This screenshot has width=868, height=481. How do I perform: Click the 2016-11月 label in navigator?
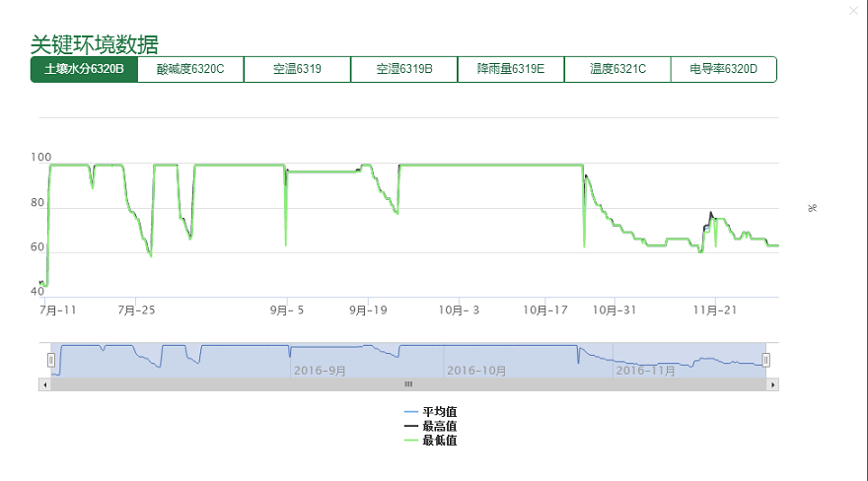click(x=646, y=371)
